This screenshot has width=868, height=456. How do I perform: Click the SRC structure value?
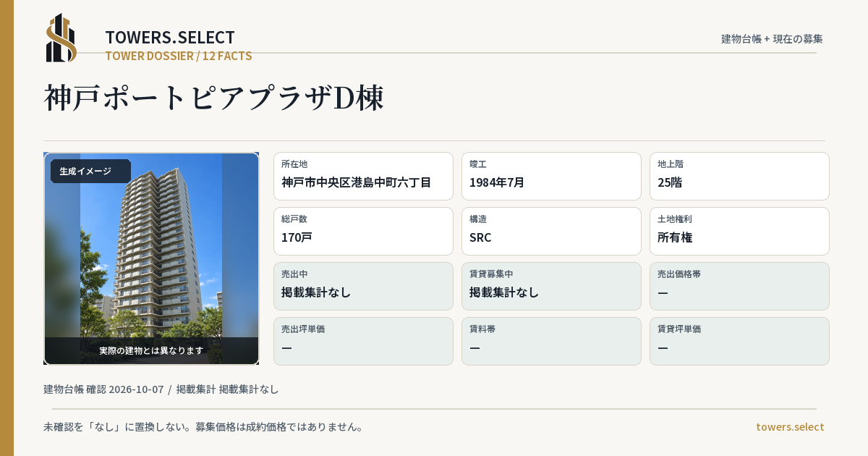pyautogui.click(x=480, y=237)
